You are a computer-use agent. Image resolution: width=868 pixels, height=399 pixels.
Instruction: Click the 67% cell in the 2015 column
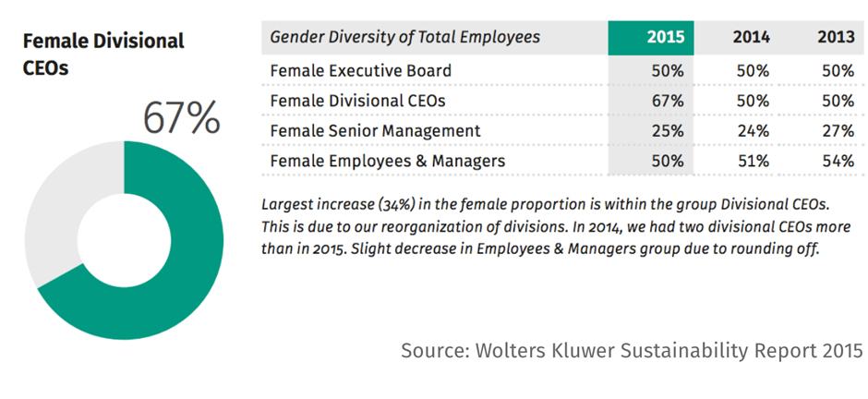click(x=667, y=100)
